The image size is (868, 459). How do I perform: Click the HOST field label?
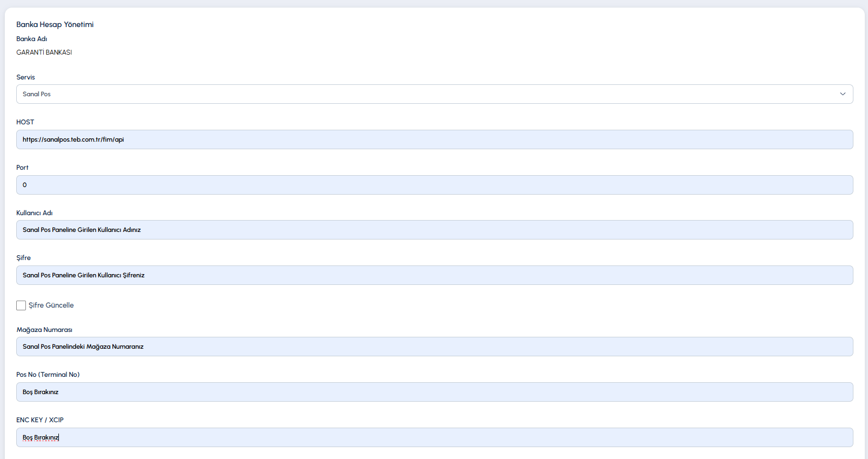(x=25, y=122)
